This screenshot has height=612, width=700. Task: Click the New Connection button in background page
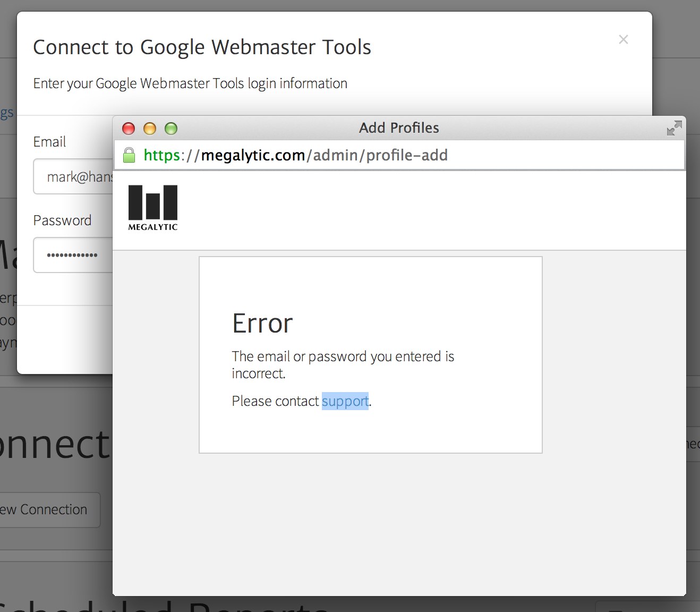tap(50, 509)
